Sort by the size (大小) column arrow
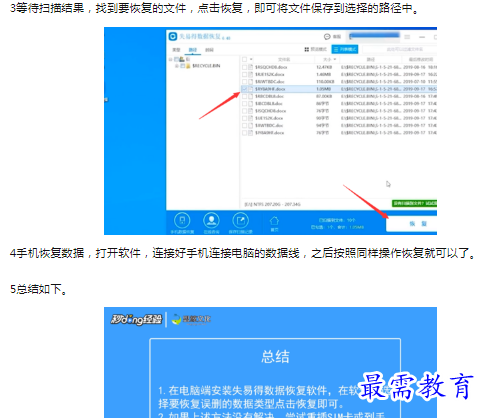 [x=335, y=59]
